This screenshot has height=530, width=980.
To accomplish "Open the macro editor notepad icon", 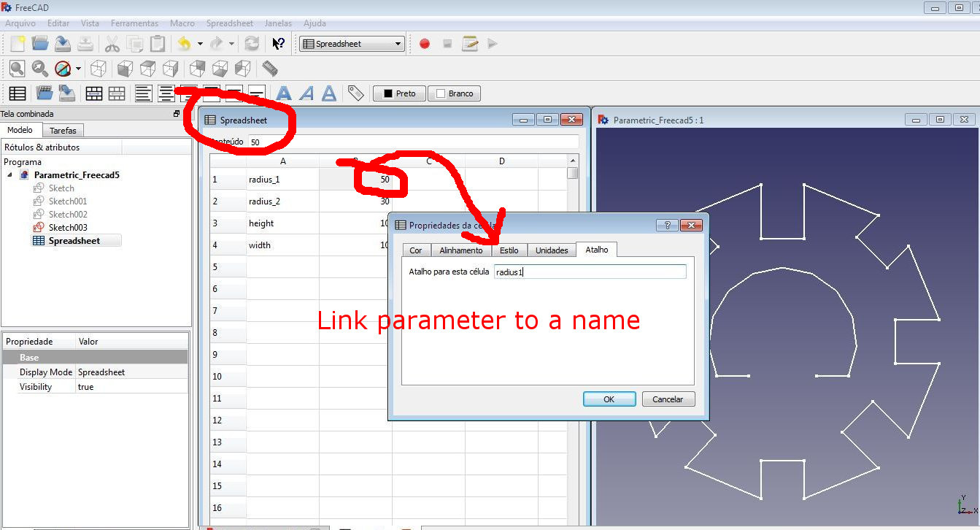I will (470, 44).
